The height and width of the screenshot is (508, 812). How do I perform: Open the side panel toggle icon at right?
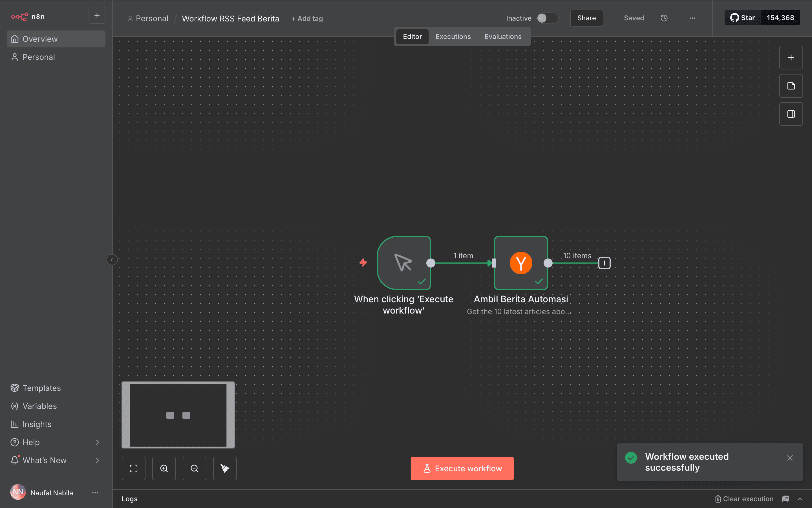(791, 114)
